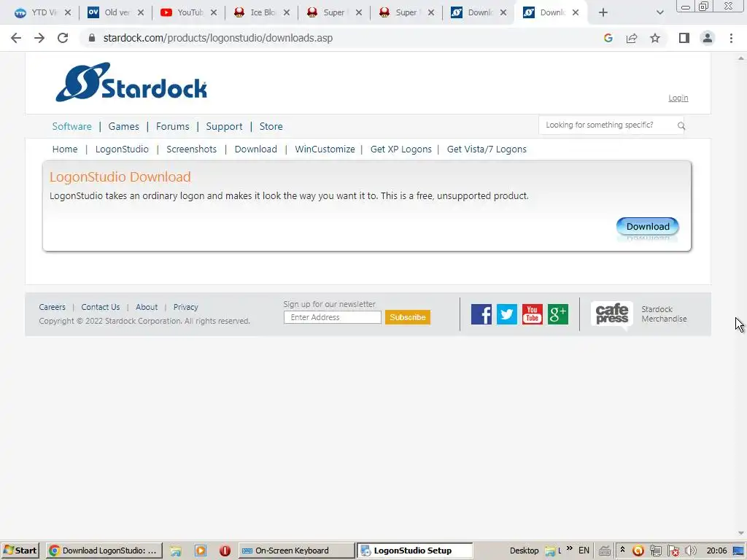Viewport: 747px width, 560px height.
Task: Click the CafePress logo
Action: click(x=612, y=314)
